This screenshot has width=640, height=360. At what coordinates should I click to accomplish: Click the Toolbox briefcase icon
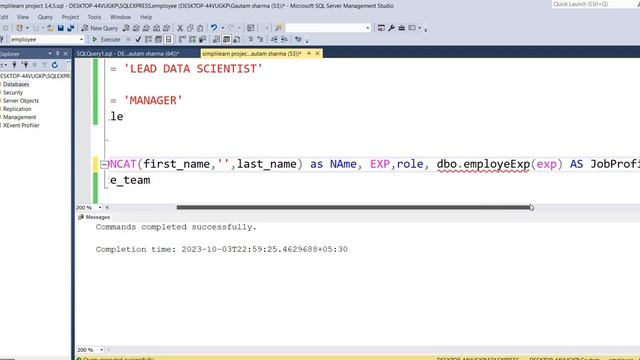click(x=402, y=28)
